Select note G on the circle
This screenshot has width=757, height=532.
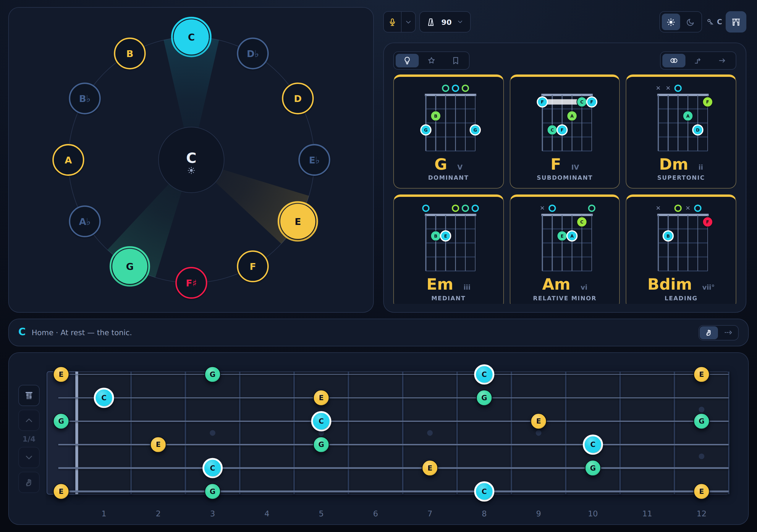point(130,266)
